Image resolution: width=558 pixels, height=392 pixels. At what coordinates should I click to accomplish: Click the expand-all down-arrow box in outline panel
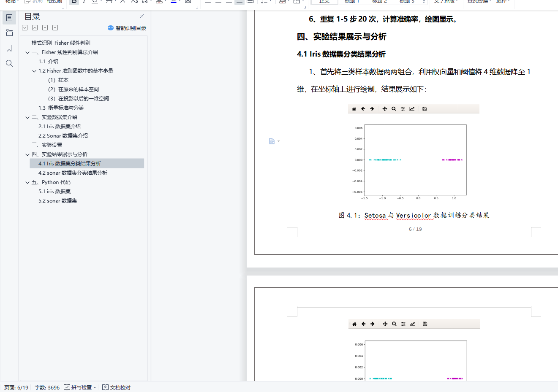[25, 28]
